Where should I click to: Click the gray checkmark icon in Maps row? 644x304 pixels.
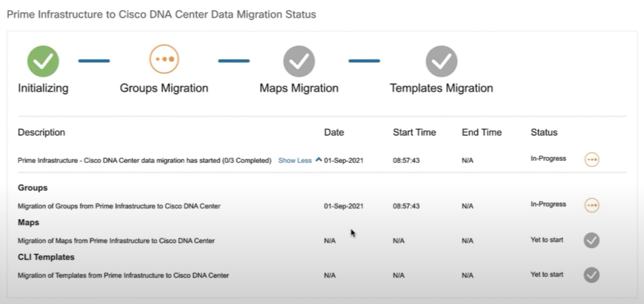tap(591, 241)
